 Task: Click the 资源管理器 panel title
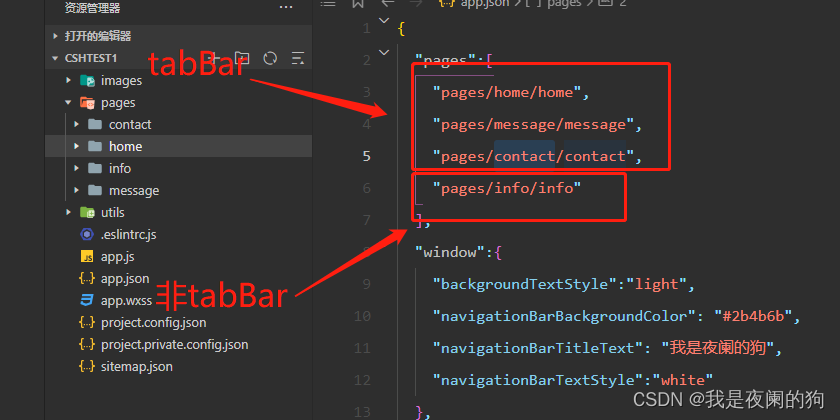(92, 8)
